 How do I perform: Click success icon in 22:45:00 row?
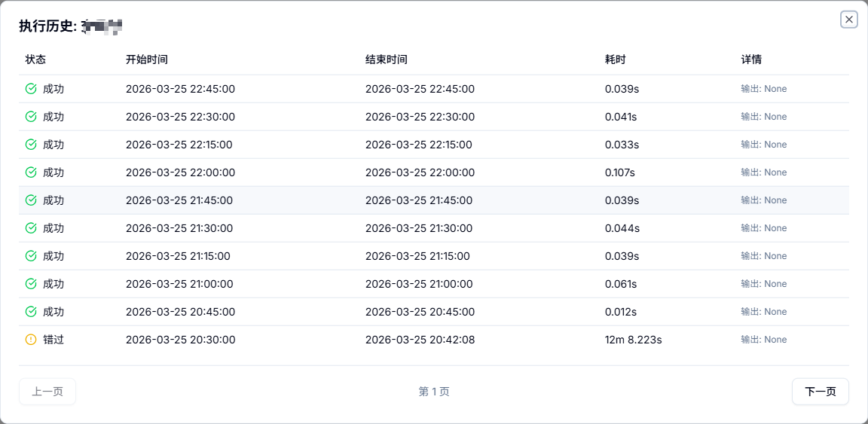(x=31, y=89)
